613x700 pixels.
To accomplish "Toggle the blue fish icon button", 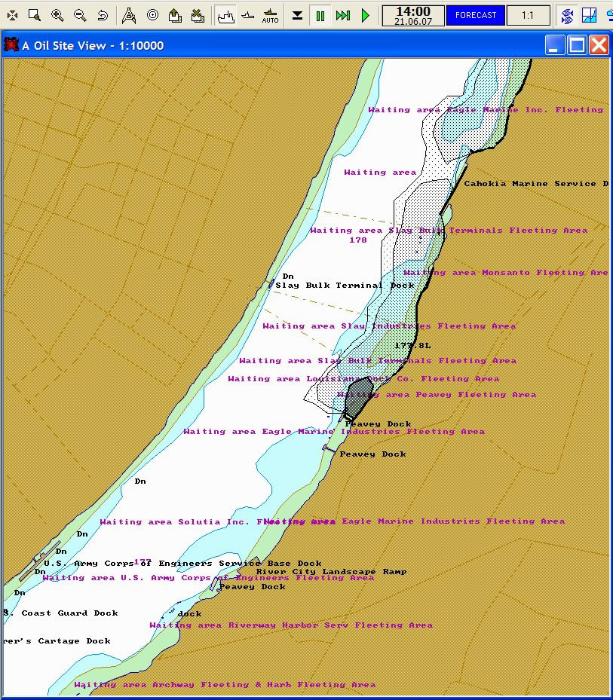I will [568, 16].
